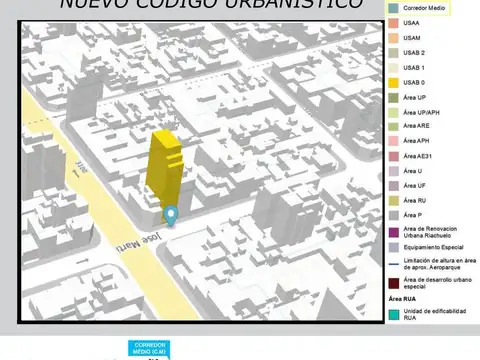Image resolution: width=480 pixels, height=360 pixels.
Task: Click the Jose Marti street label
Action: 139,243
